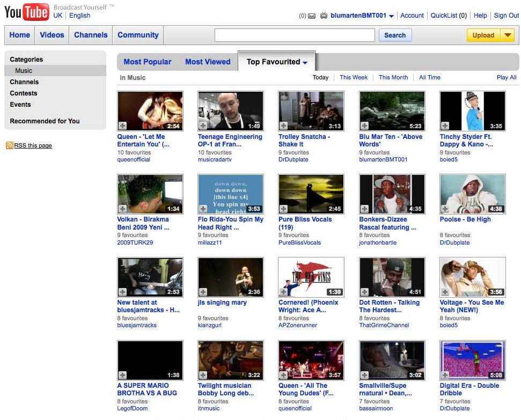This screenshot has height=420, width=521.
Task: Change language via the English link
Action: pos(80,16)
